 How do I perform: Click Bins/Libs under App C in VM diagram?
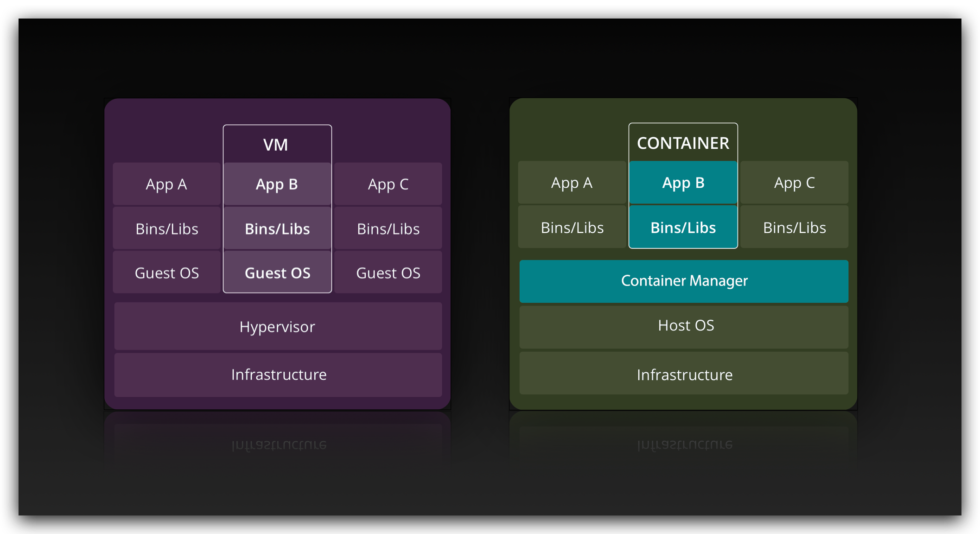388,229
